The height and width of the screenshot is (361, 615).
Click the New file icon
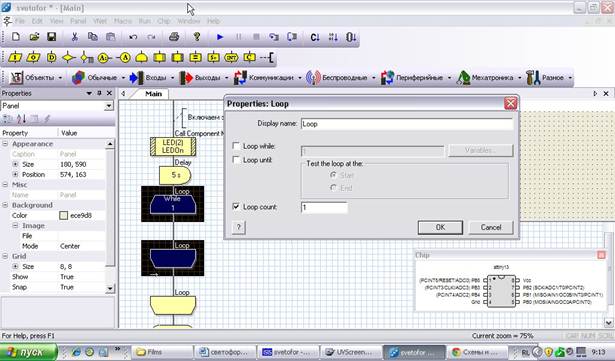(x=16, y=37)
